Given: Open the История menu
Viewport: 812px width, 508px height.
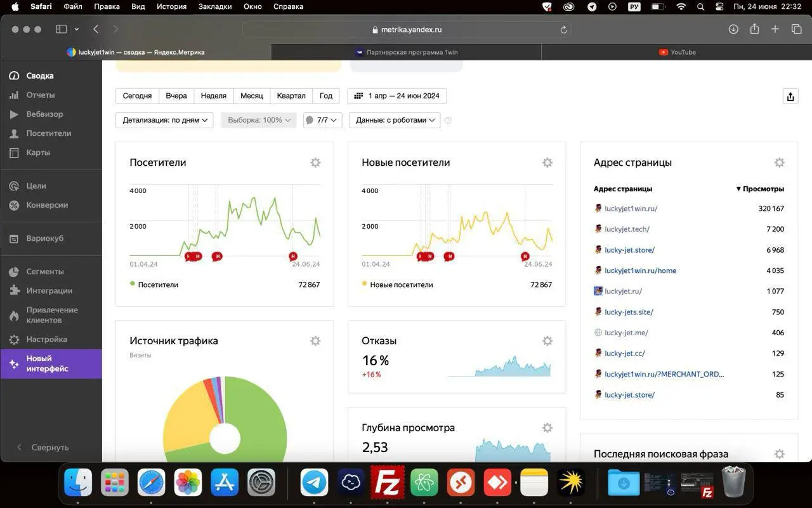Looking at the screenshot, I should (x=172, y=6).
